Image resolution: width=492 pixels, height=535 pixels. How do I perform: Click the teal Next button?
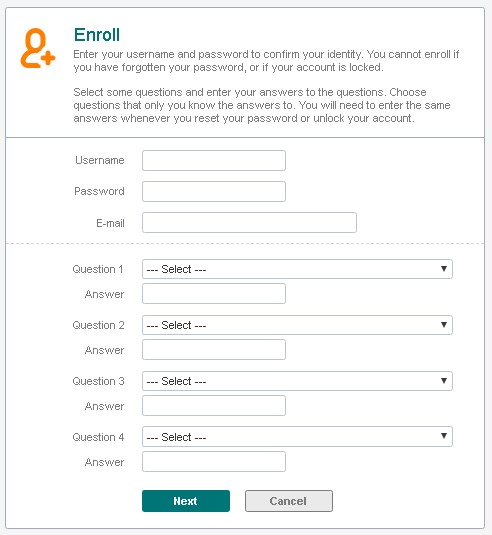pos(186,501)
